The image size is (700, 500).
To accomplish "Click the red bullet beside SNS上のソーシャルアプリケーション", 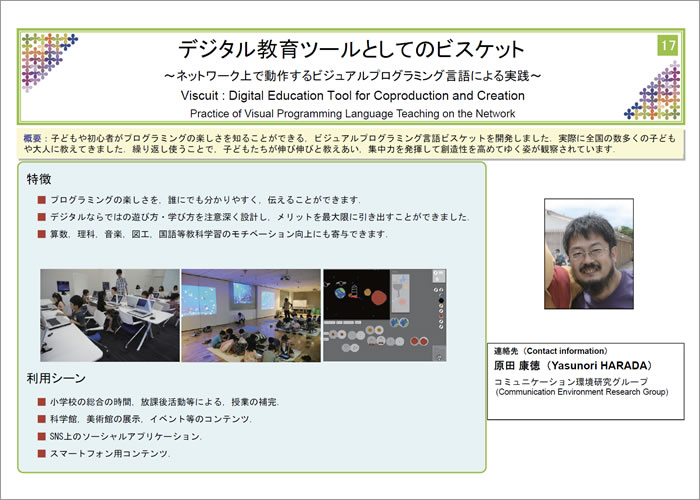I will (41, 437).
